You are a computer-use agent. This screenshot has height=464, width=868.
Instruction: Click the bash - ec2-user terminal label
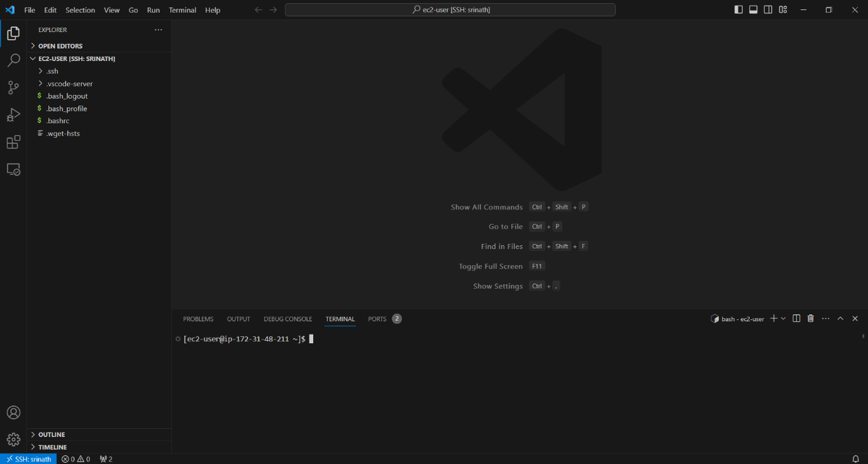pyautogui.click(x=737, y=319)
